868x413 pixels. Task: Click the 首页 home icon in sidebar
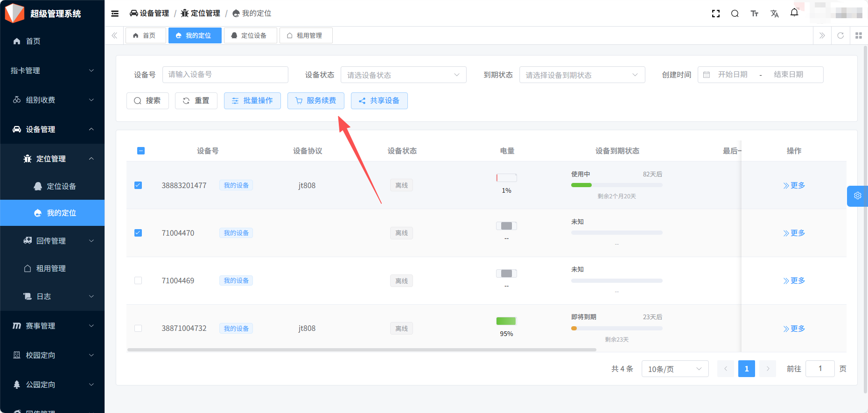pyautogui.click(x=17, y=41)
